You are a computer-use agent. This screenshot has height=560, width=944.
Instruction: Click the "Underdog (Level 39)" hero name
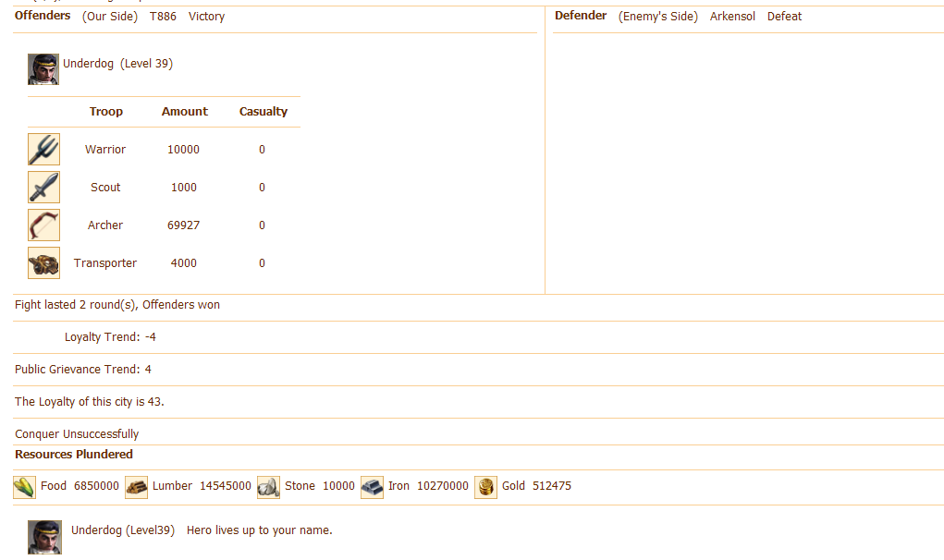pos(117,64)
